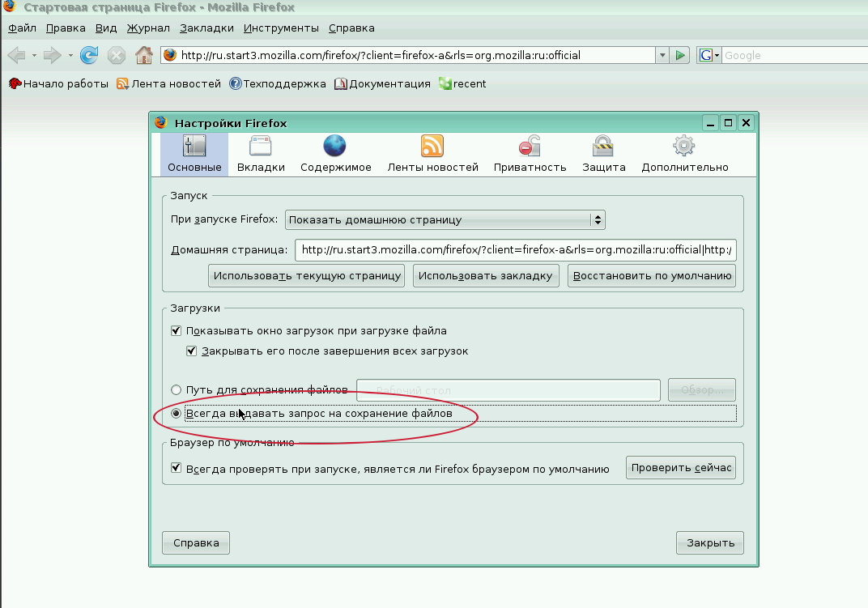Viewport: 868px width, 608px height.
Task: Click the disabled Обзор browse button
Action: coord(702,390)
